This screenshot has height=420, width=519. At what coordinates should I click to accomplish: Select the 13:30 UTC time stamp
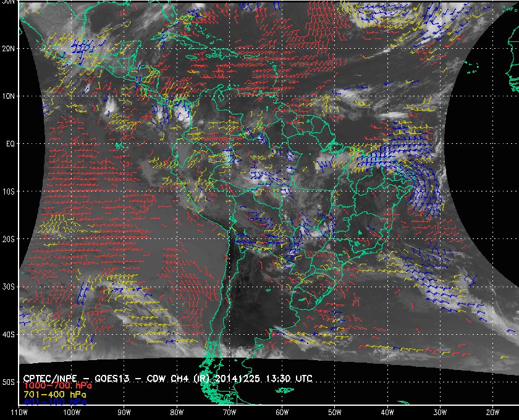(x=289, y=379)
